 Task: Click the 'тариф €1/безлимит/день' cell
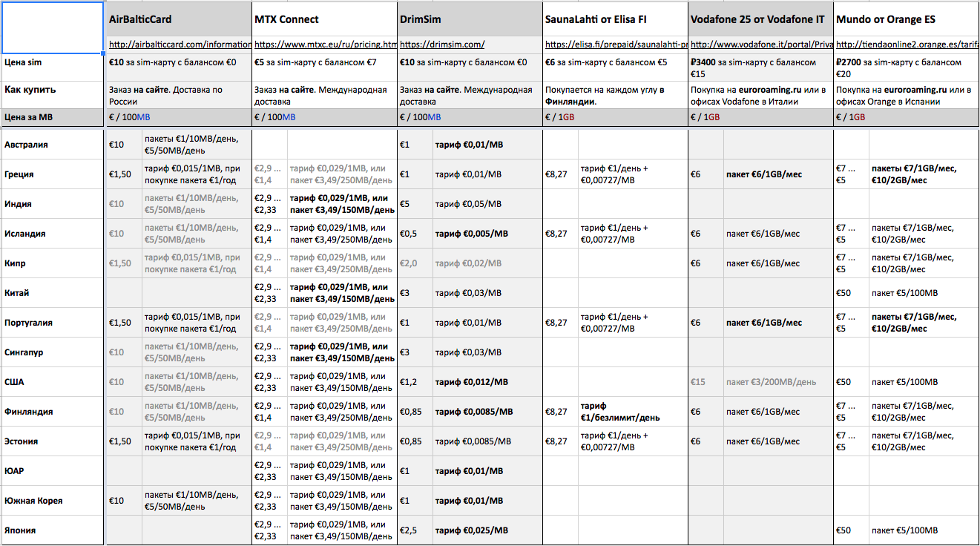(x=634, y=412)
